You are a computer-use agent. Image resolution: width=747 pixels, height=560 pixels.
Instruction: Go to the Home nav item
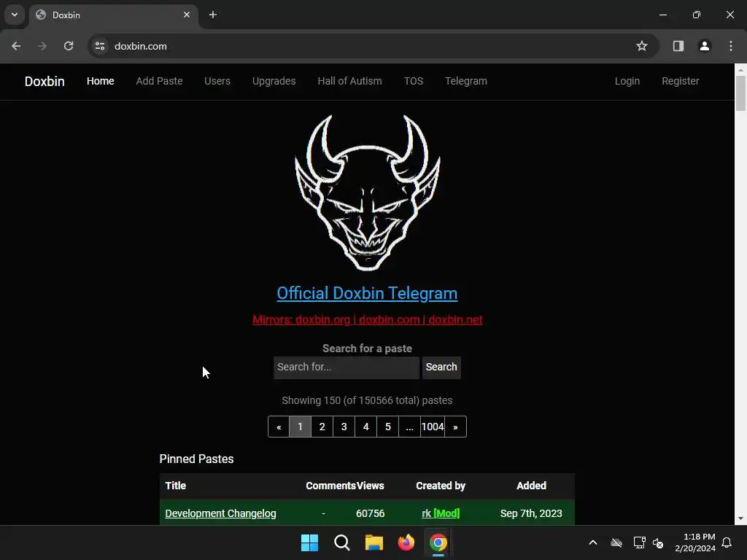tap(100, 81)
